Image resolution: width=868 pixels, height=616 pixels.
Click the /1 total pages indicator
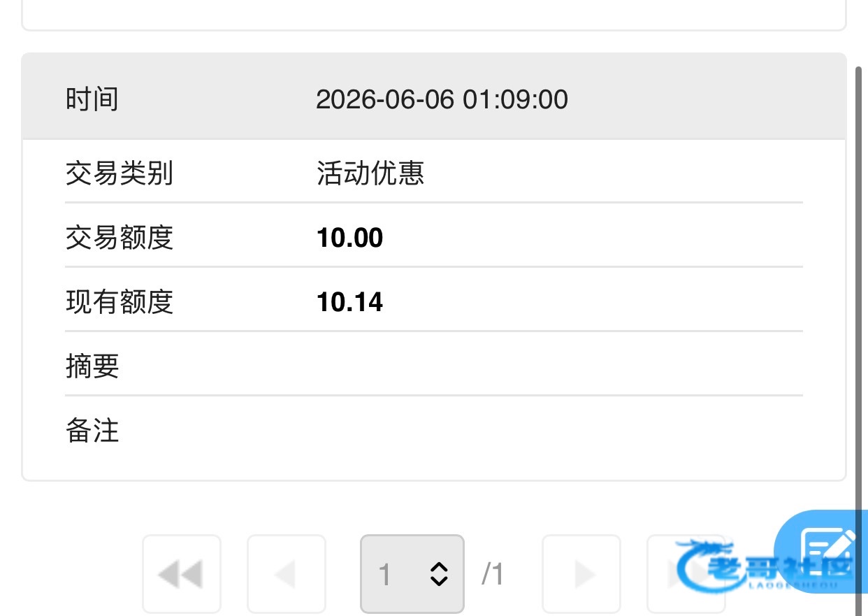(493, 575)
